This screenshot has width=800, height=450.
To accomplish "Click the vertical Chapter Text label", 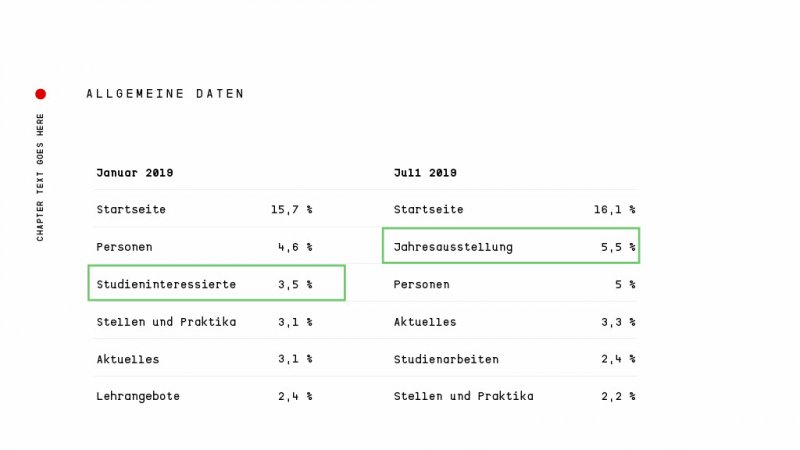I will point(41,177).
